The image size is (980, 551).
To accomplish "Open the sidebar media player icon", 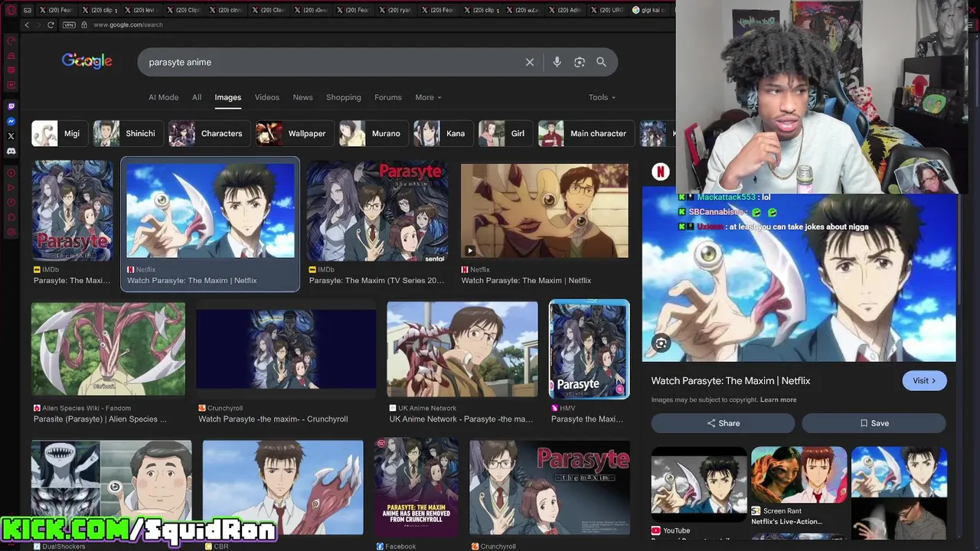I will [11, 173].
